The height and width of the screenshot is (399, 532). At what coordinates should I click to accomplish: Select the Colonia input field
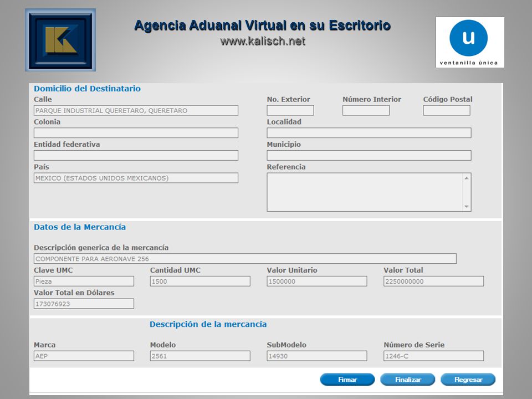pyautogui.click(x=136, y=132)
